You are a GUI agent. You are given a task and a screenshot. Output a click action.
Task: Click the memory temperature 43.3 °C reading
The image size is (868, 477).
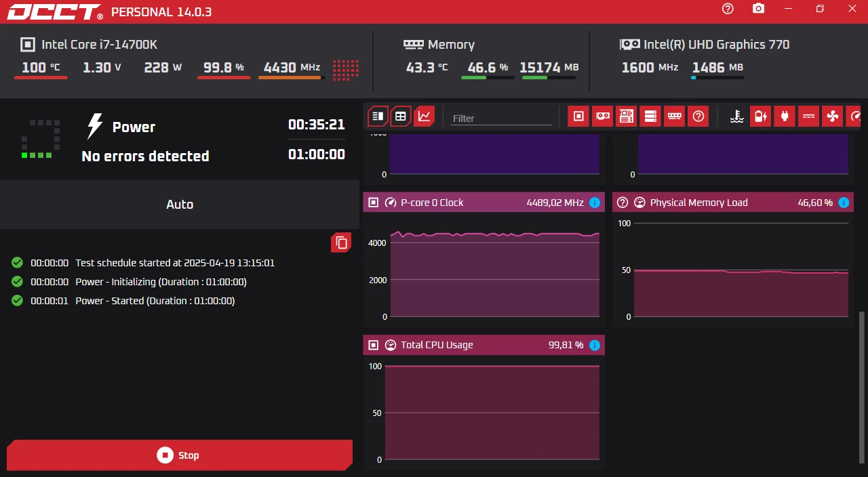click(427, 67)
